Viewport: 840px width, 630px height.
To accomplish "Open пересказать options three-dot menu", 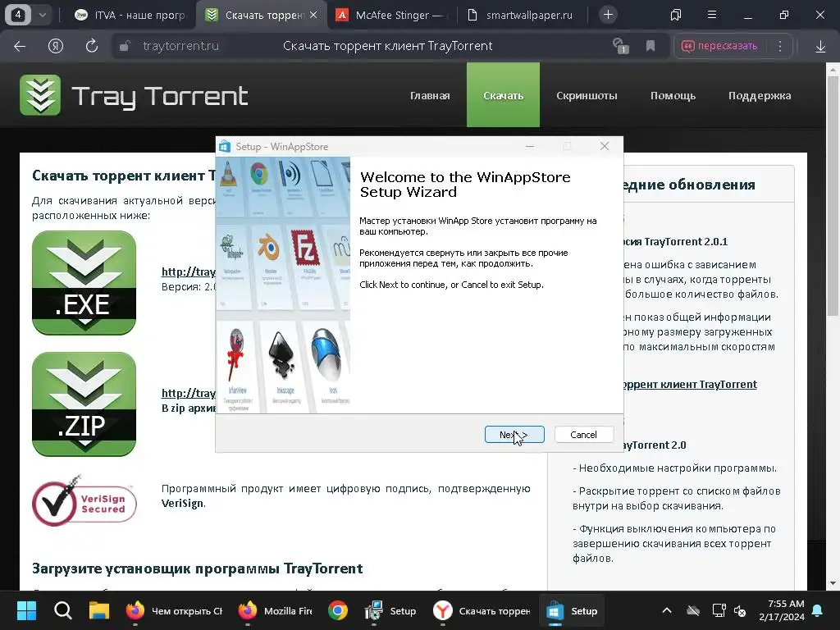I will coord(780,46).
